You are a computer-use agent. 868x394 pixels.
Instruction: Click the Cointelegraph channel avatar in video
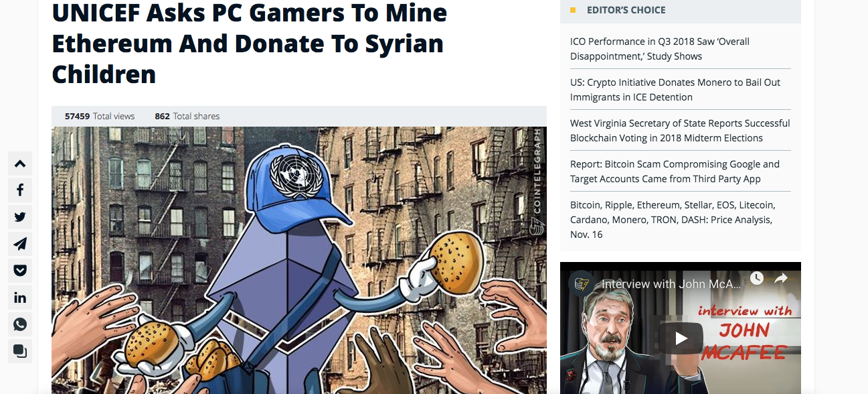tap(580, 283)
